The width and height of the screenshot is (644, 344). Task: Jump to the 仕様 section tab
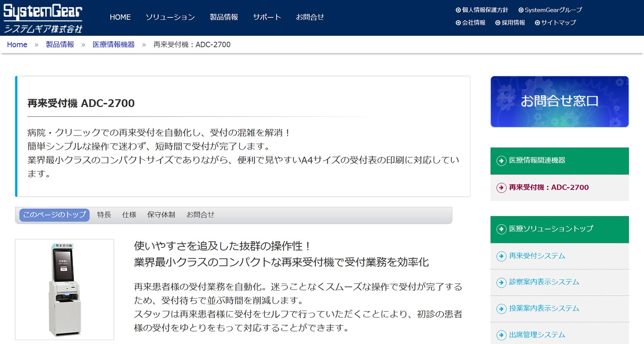129,215
